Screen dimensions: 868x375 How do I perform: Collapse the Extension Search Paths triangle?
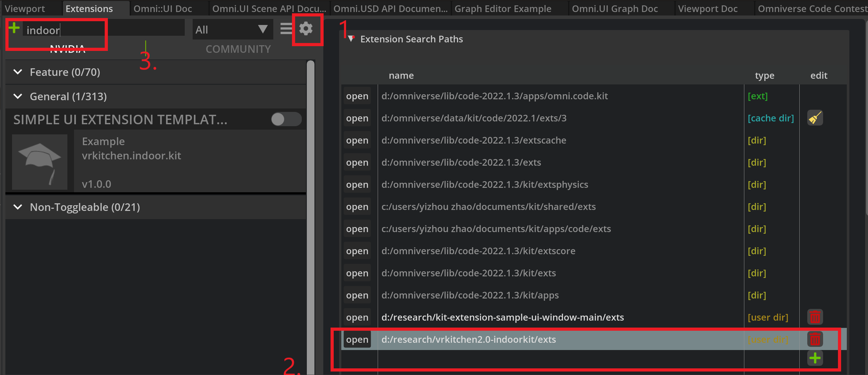click(351, 39)
